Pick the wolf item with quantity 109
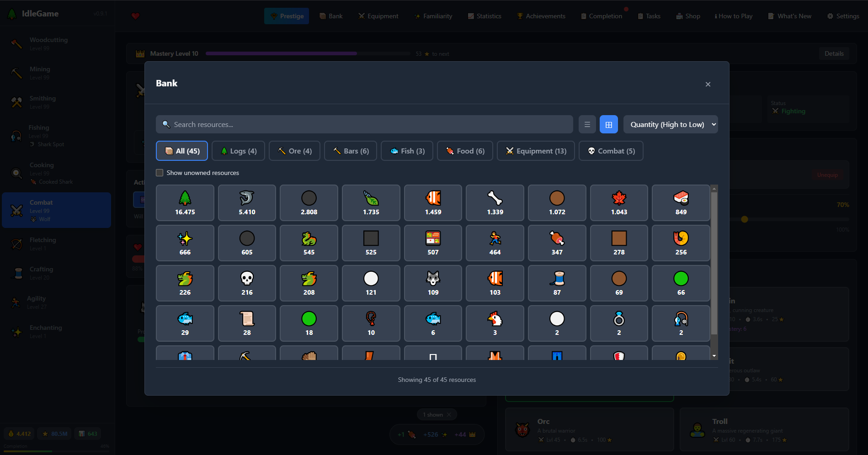Image resolution: width=868 pixels, height=455 pixels. tap(433, 283)
